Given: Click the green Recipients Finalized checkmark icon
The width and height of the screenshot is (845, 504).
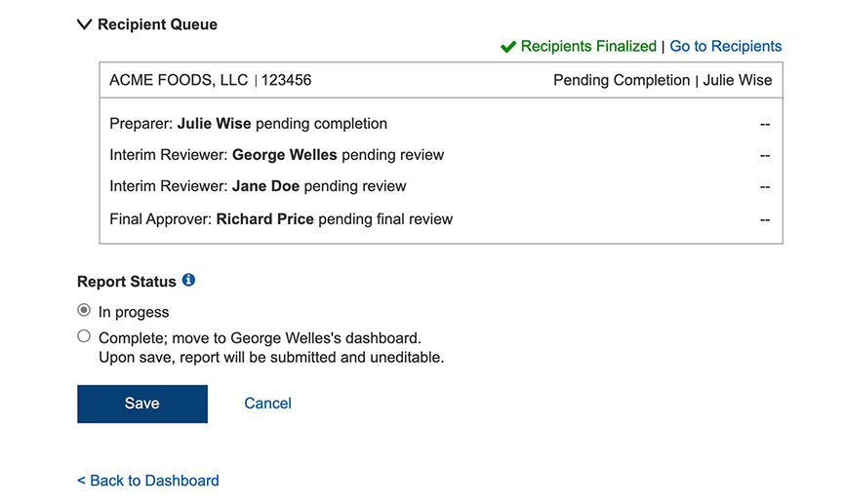Looking at the screenshot, I should (x=507, y=47).
